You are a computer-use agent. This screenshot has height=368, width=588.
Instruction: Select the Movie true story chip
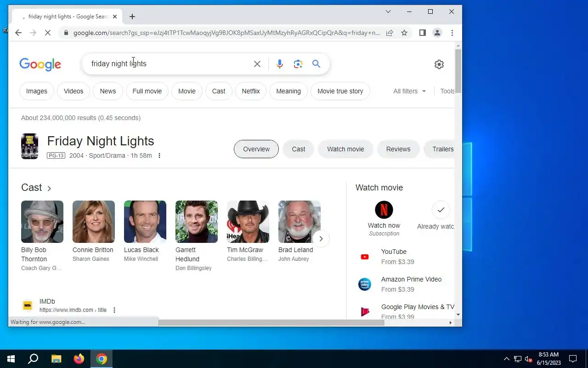click(x=340, y=91)
